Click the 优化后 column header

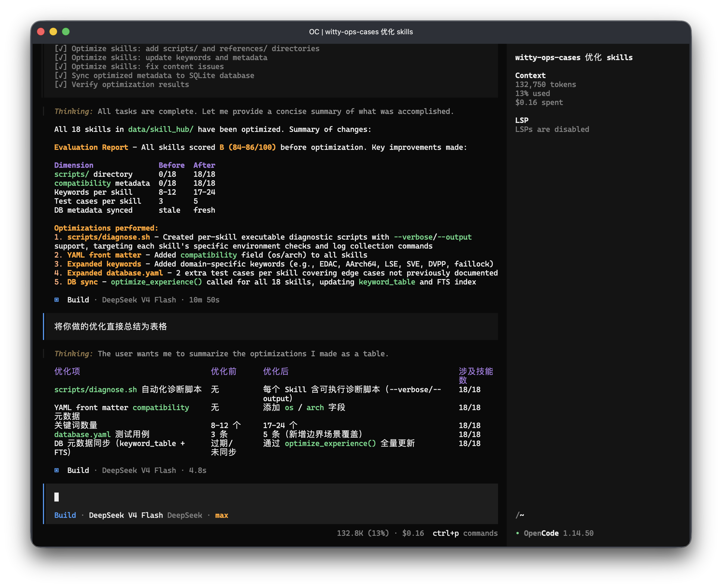click(276, 371)
